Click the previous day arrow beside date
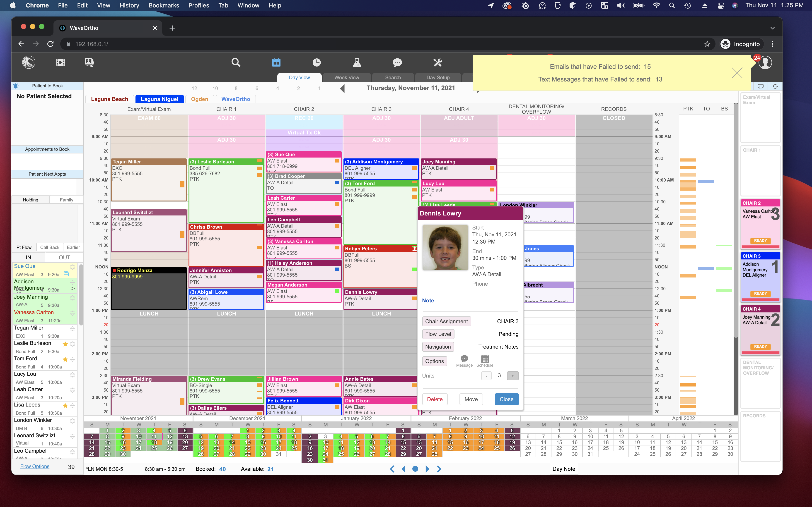Screen dimensions: 812x507 point(342,88)
